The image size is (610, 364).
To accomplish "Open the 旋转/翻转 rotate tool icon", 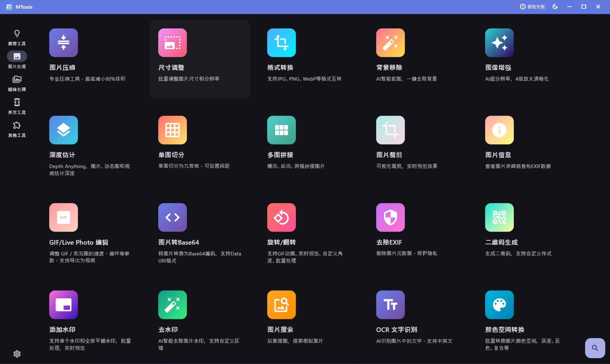I will tap(281, 217).
